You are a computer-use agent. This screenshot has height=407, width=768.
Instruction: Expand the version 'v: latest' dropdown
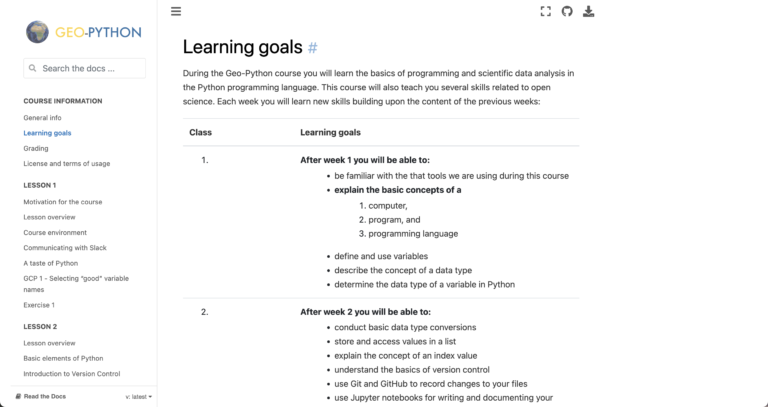tap(138, 397)
